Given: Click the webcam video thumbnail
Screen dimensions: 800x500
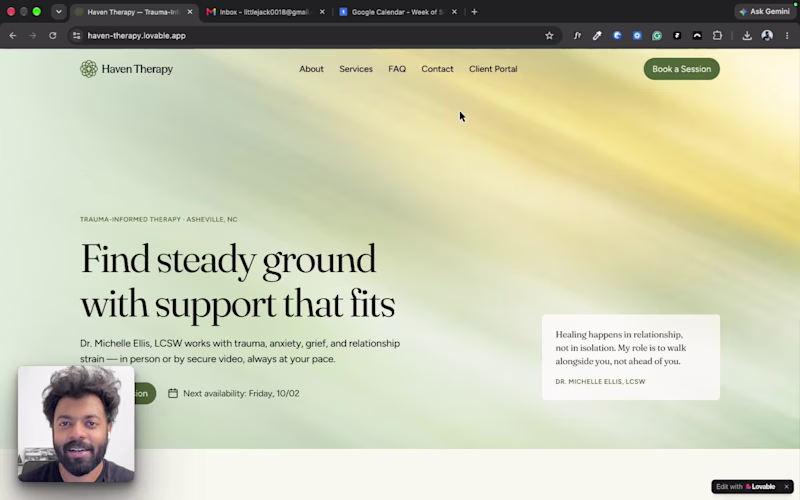Looking at the screenshot, I should (x=76, y=423).
